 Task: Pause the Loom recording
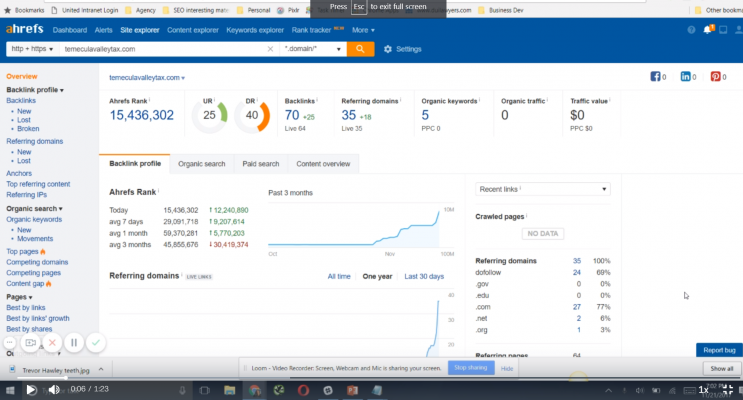pyautogui.click(x=74, y=342)
